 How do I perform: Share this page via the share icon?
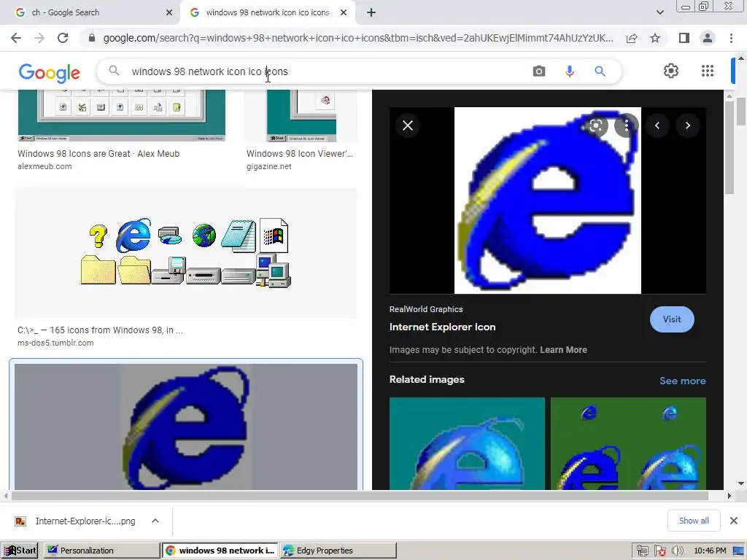click(632, 38)
